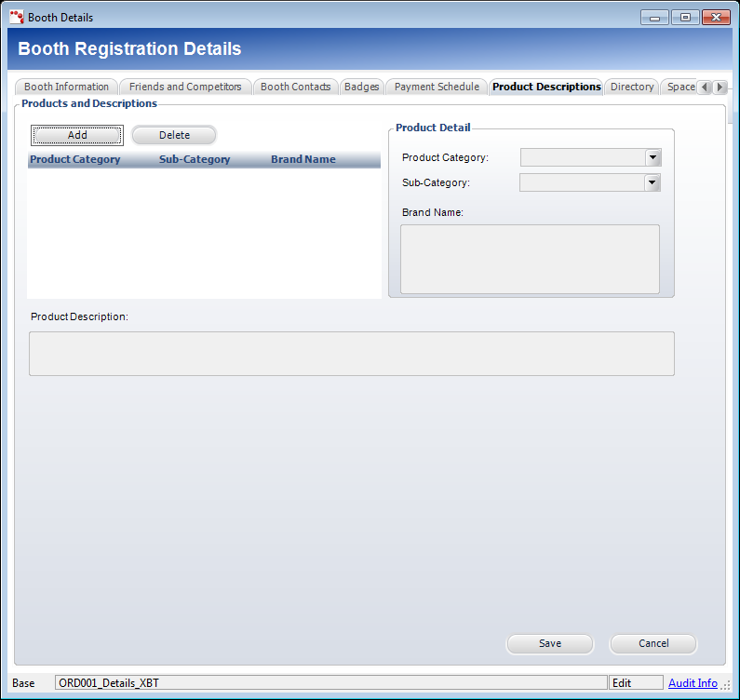Screen dimensions: 740x700
Task: Save the booth registration details
Action: pos(549,643)
